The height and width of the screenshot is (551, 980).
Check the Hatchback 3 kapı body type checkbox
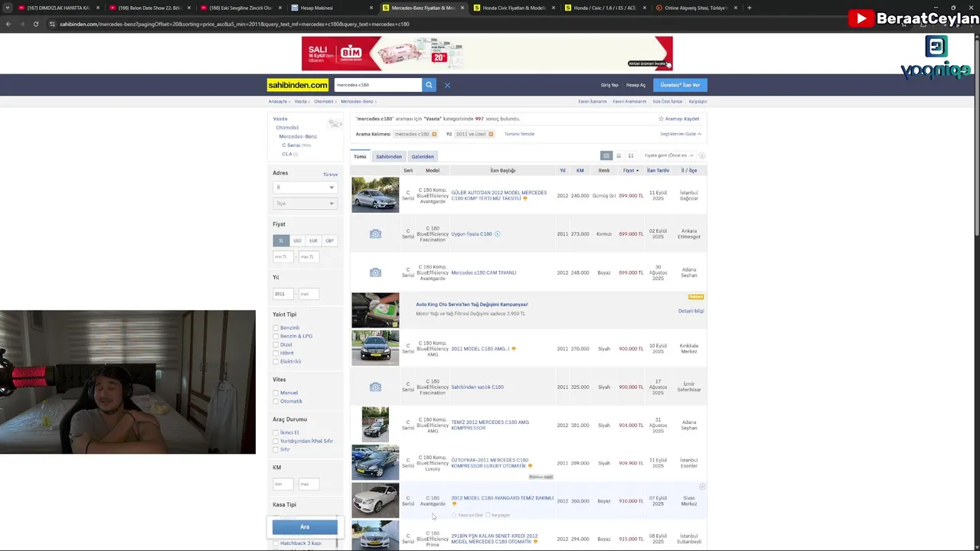coord(276,543)
